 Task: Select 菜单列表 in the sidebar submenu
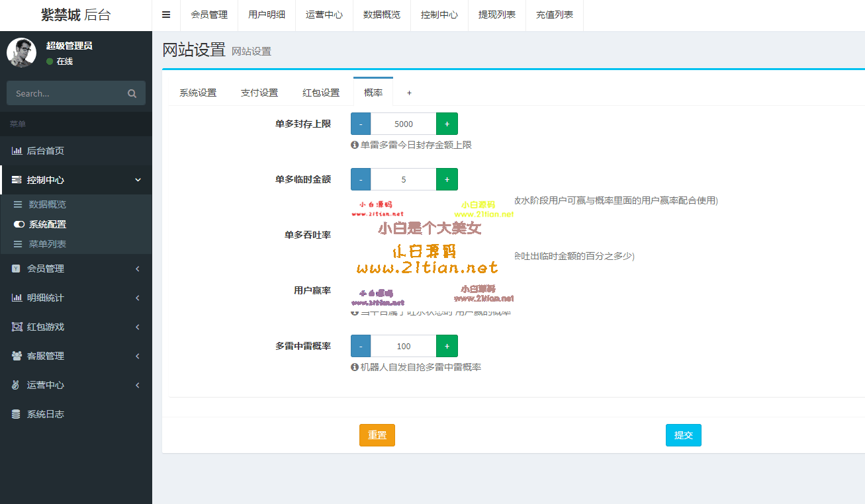point(47,244)
